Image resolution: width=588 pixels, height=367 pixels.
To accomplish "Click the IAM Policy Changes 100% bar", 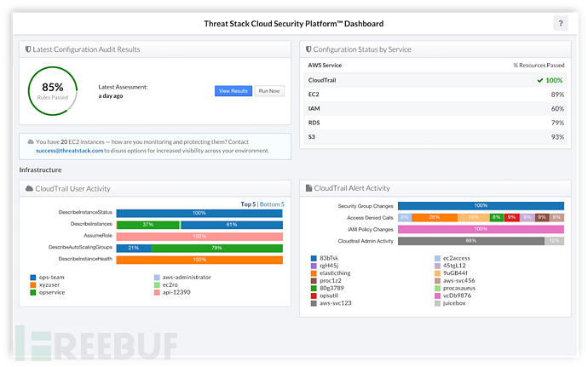I will pos(481,229).
